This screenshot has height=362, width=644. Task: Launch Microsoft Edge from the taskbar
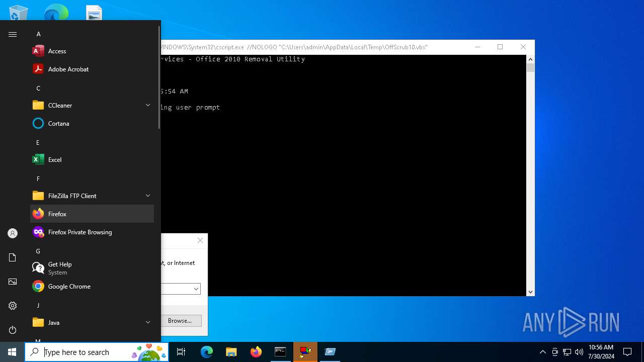[x=207, y=352]
